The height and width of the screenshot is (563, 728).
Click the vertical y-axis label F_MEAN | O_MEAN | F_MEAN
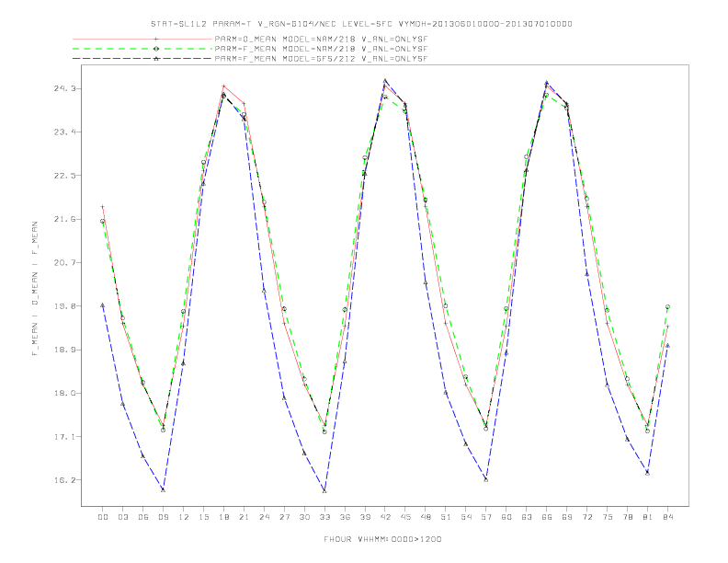[35, 289]
